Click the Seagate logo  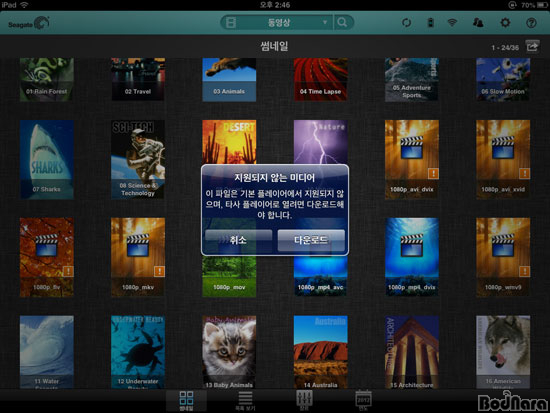29,24
